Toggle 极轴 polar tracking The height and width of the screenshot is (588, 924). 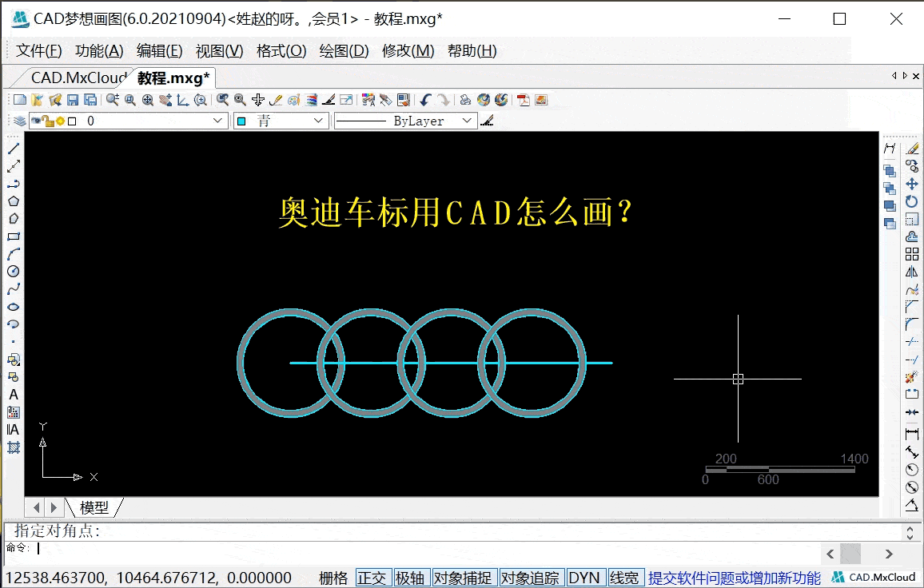pyautogui.click(x=410, y=578)
